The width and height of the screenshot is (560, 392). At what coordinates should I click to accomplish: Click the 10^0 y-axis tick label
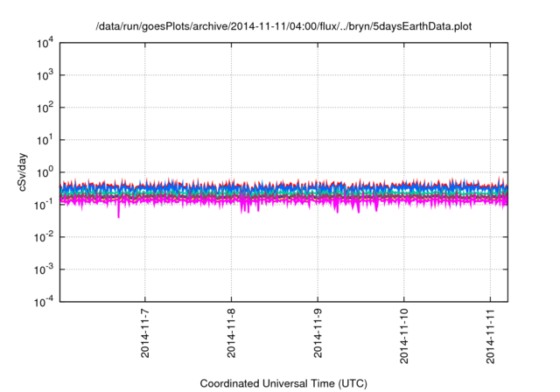[45, 172]
